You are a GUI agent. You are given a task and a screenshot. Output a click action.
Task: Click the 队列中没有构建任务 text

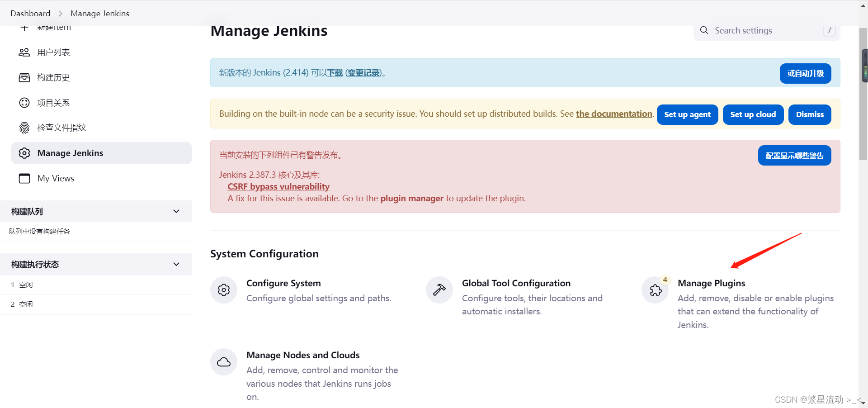(x=39, y=232)
